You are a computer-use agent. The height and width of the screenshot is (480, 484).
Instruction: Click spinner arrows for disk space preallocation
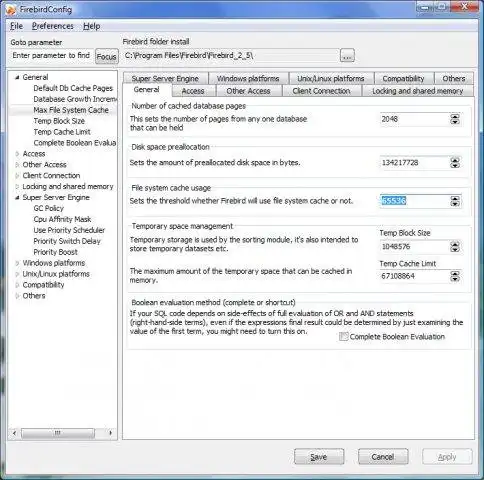pos(455,163)
